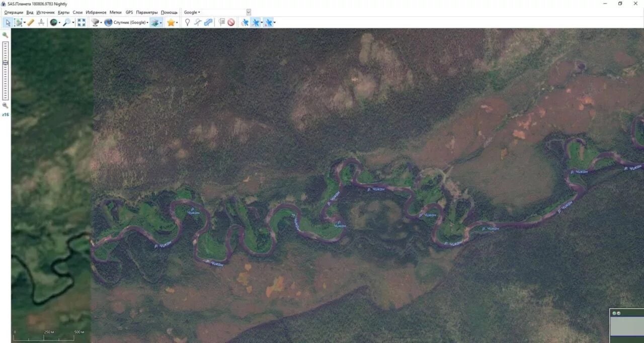Click into the search text field

[x=224, y=12]
